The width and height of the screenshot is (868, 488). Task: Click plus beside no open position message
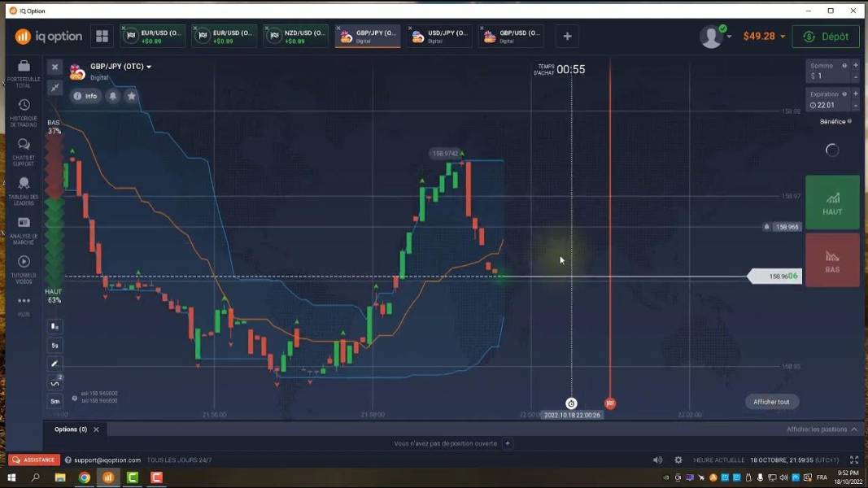click(507, 443)
